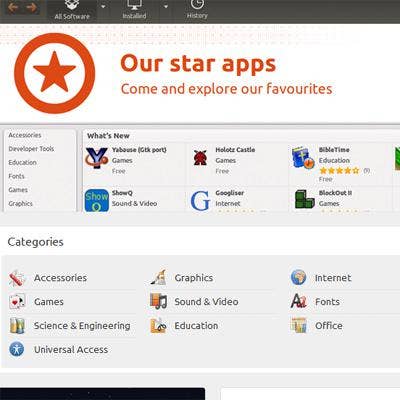Open the ShowQ app icon
400x400 pixels.
97,201
